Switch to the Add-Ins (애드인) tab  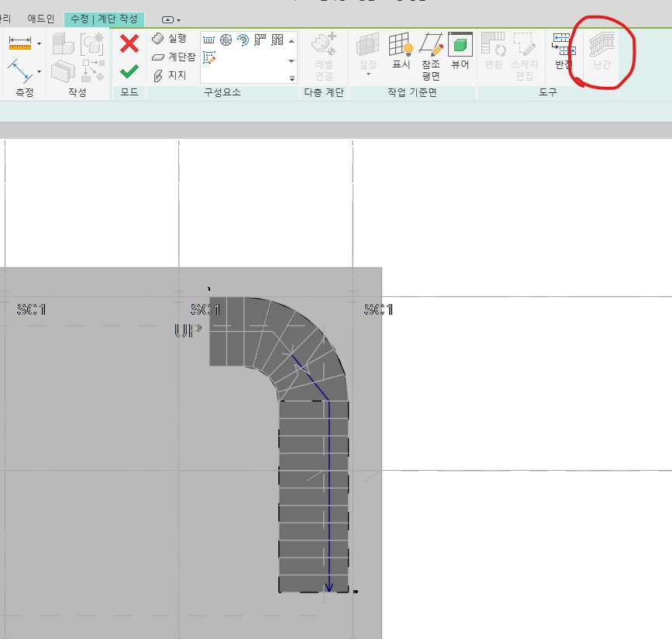41,19
